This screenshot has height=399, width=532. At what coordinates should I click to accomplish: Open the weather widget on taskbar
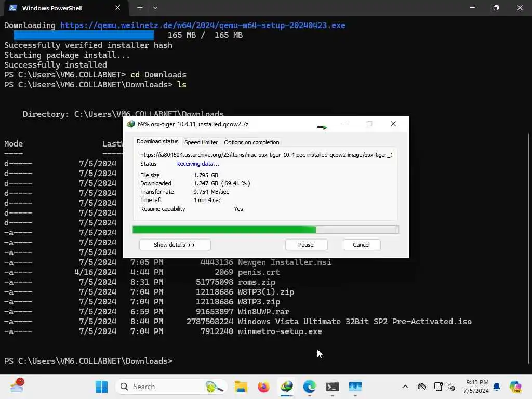coord(17,386)
